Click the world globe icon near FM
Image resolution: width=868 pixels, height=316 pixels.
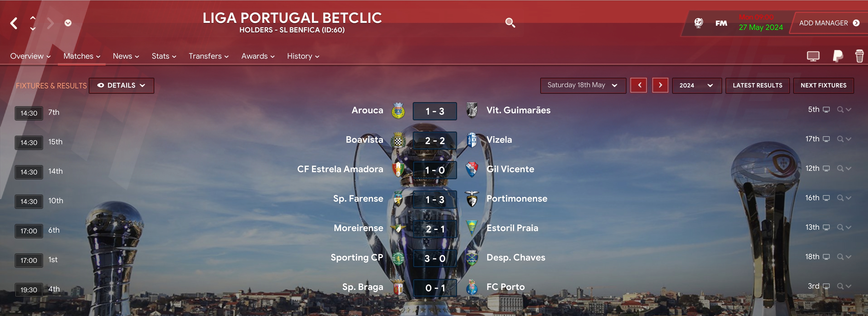point(698,23)
